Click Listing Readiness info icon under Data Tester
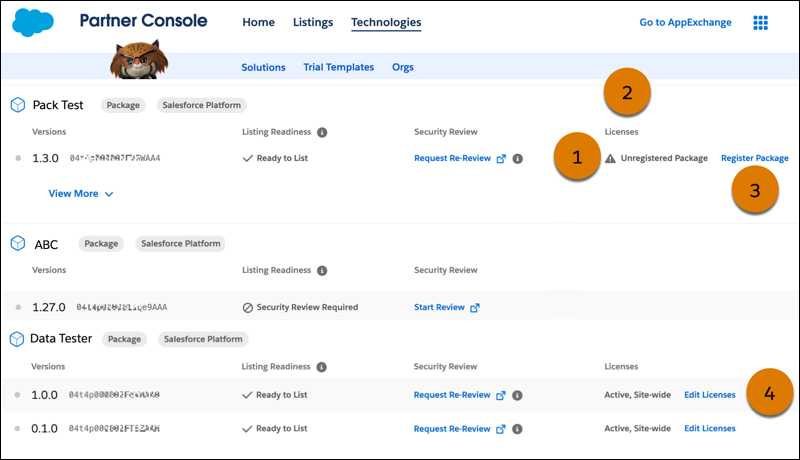This screenshot has height=460, width=800. (321, 367)
